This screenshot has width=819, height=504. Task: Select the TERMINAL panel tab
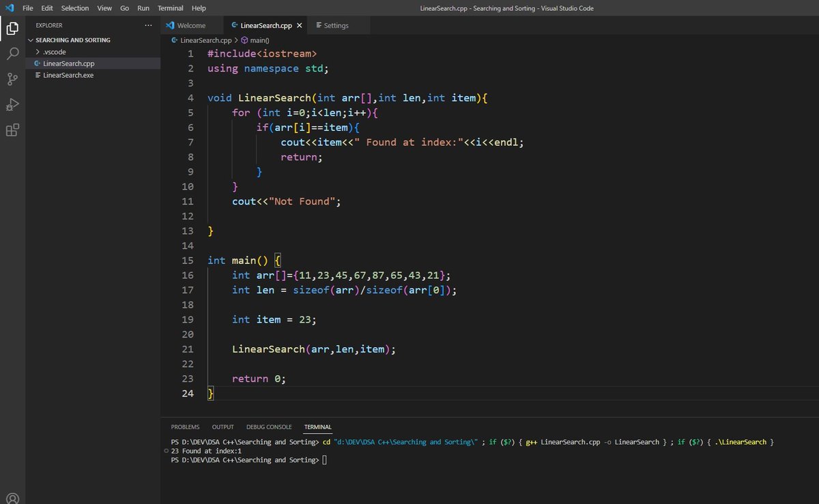[318, 427]
